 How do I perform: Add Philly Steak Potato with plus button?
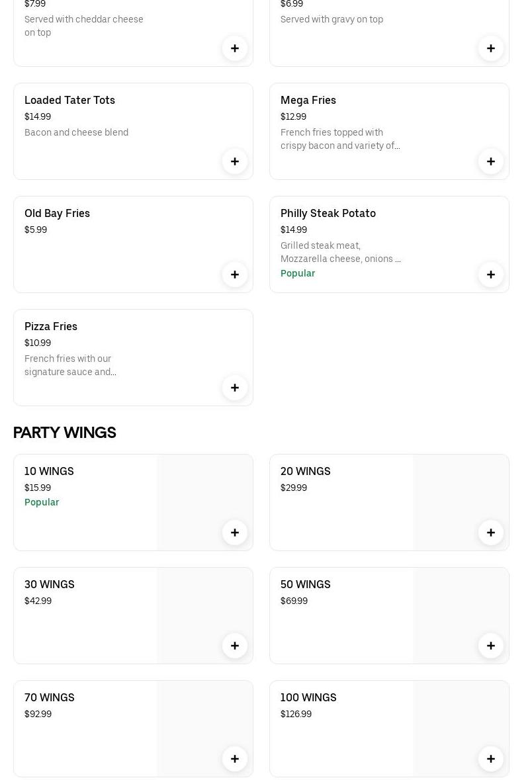pos(490,275)
